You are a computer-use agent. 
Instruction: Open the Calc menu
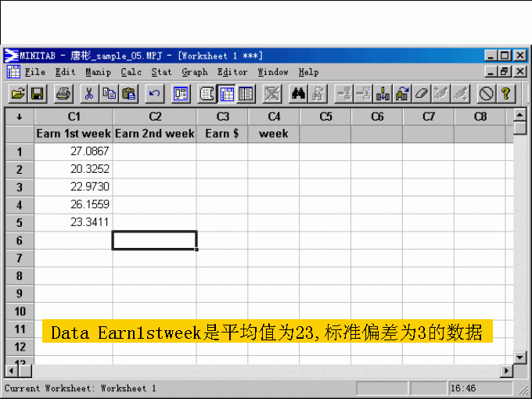click(131, 72)
